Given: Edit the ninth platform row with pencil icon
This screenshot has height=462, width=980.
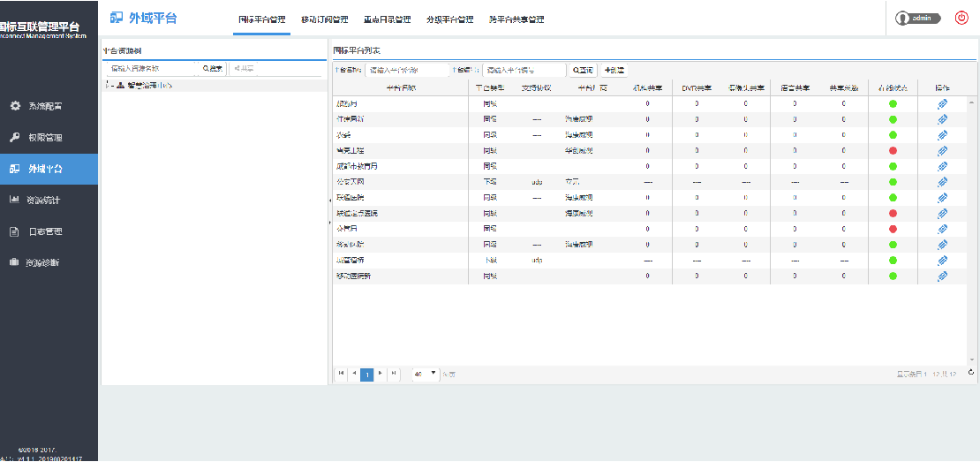Looking at the screenshot, I should pos(943,229).
